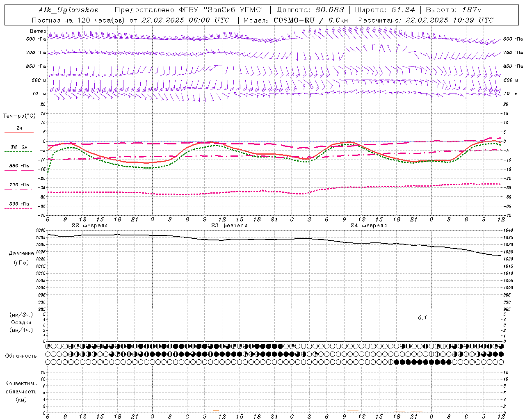
Task: Click the 0.1 precipitation value
Action: (422, 318)
